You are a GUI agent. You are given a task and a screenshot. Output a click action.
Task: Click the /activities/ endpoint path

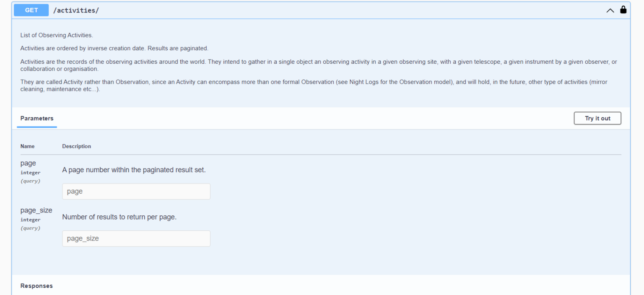click(76, 10)
